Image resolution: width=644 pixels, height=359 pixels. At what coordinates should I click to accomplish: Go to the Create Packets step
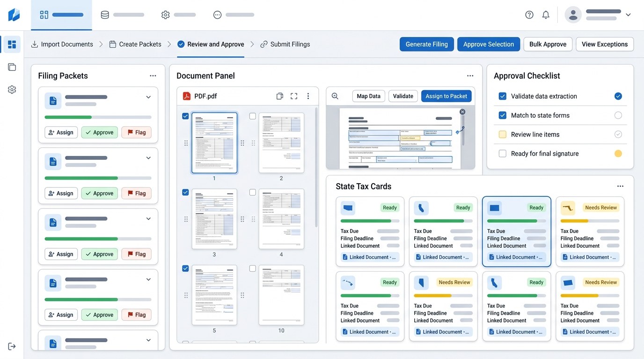click(135, 44)
